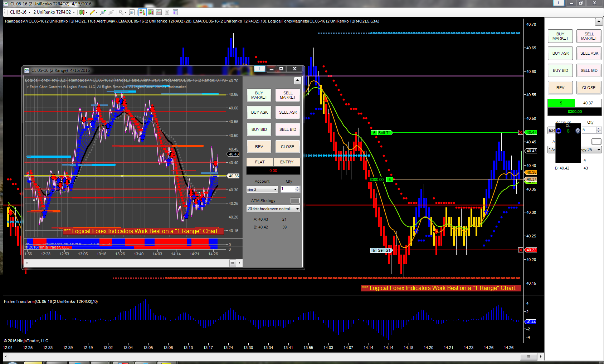Screen dimensions: 604x364
Task: Click CLOSE position in the 2 Range window
Action: (288, 147)
